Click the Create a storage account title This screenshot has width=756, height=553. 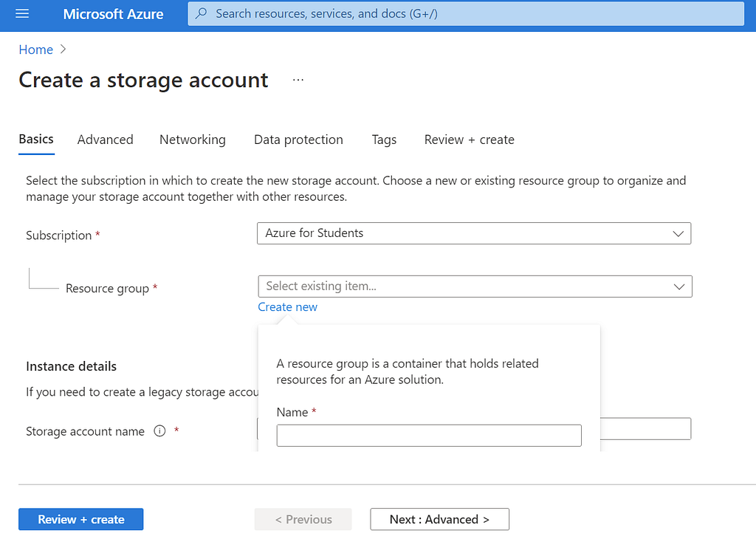coord(143,80)
